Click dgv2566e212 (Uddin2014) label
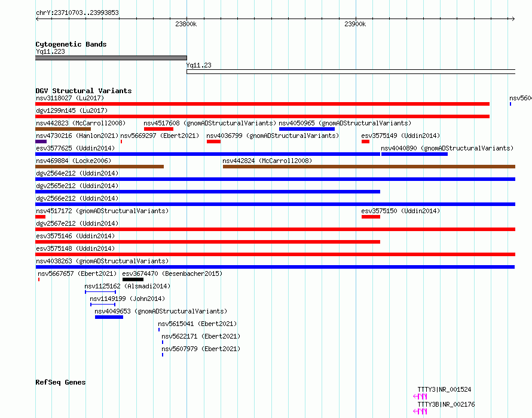This screenshot has height=418, width=532. coord(77,198)
